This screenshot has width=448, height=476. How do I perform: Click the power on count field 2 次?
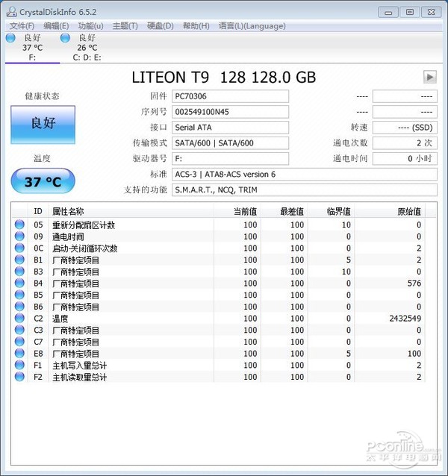click(405, 143)
